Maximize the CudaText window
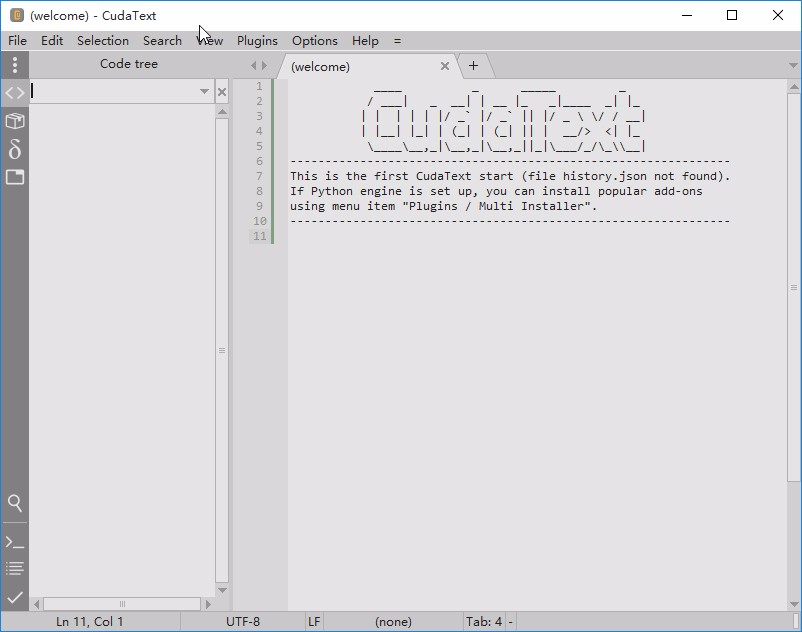The height and width of the screenshot is (632, 802). (732, 15)
